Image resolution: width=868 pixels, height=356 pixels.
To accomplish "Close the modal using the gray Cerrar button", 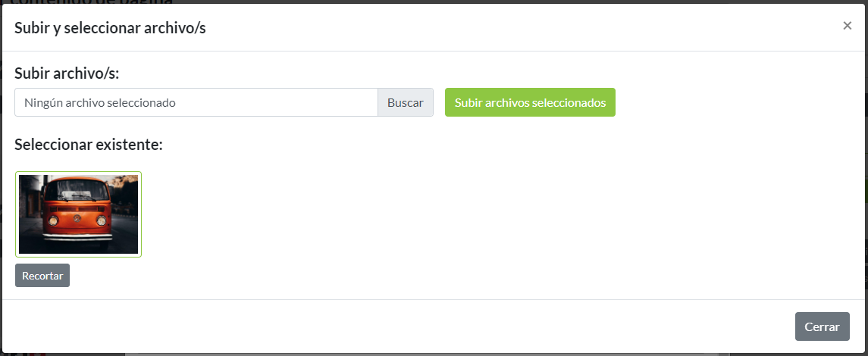I will click(x=822, y=326).
